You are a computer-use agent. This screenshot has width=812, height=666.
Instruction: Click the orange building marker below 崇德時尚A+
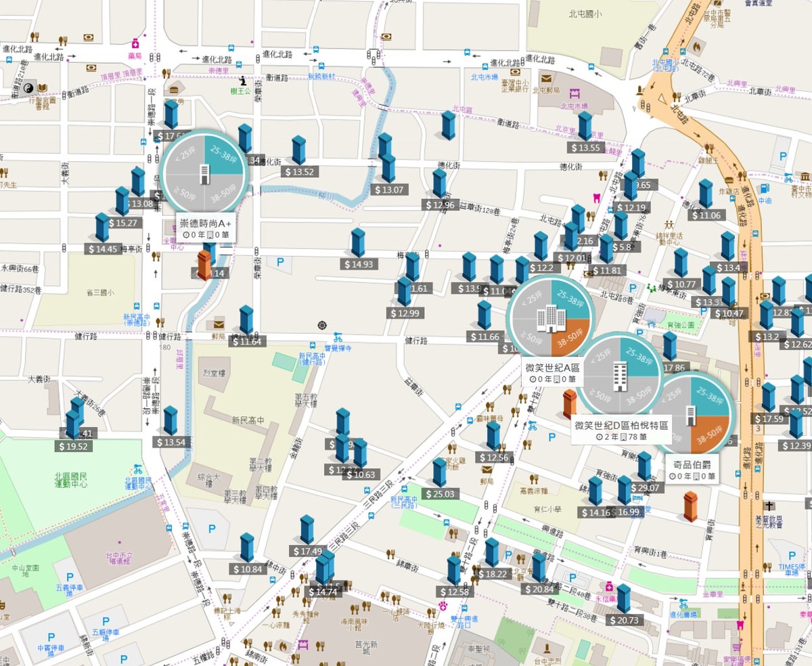click(204, 265)
